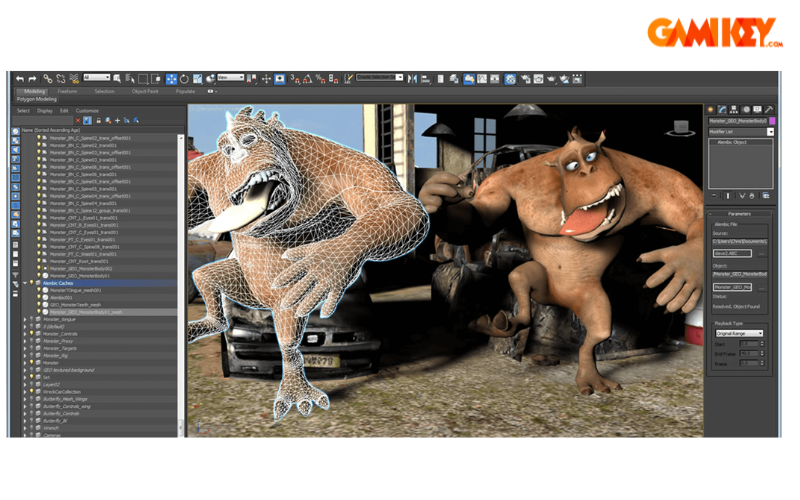Click the Use Pivot Point Center icon
The width and height of the screenshot is (800, 500).
pyautogui.click(x=252, y=79)
